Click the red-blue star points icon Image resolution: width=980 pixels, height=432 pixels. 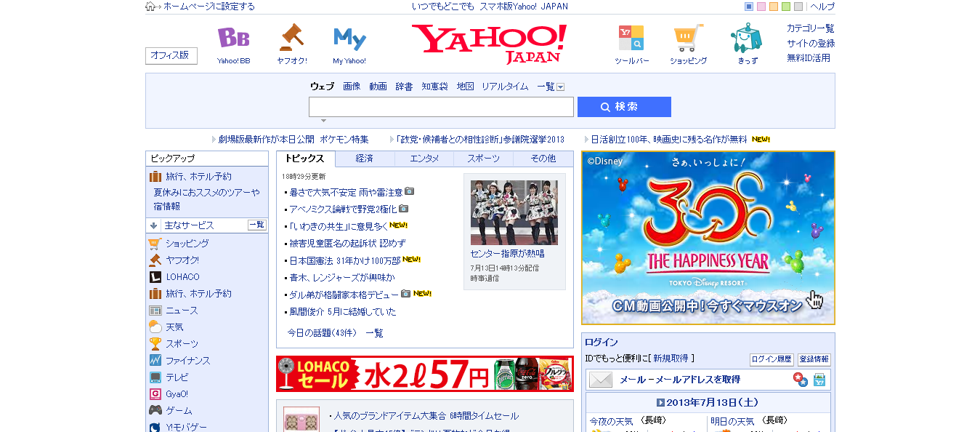click(800, 380)
